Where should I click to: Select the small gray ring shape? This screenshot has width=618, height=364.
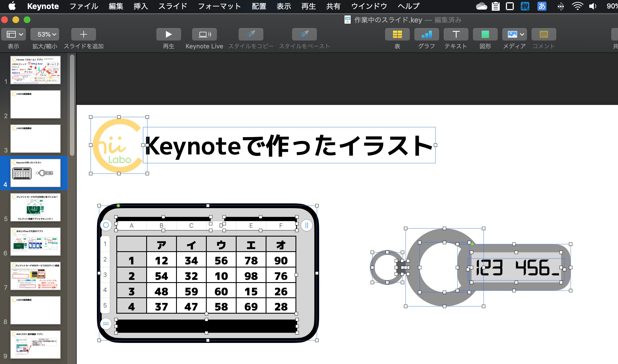coord(387,267)
